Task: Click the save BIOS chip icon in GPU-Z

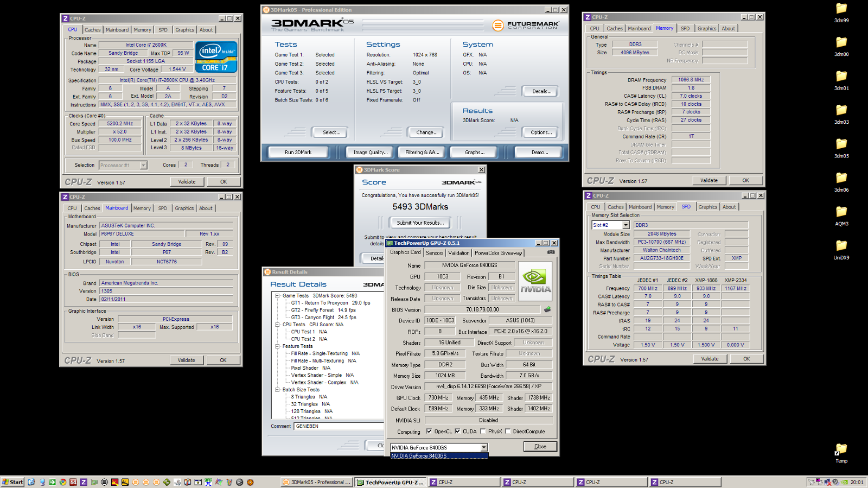Action: coord(547,309)
